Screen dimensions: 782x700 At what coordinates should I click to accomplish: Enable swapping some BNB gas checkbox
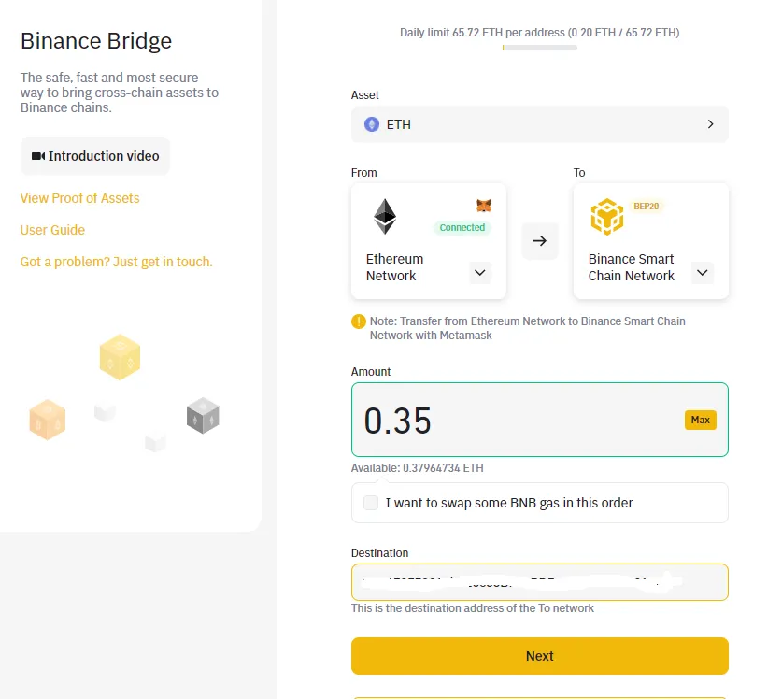(371, 503)
